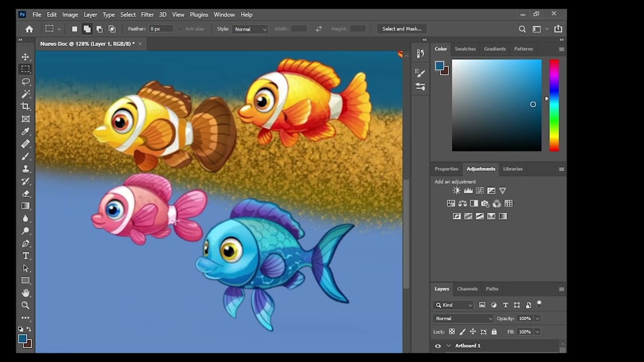Open the search icon in options bar
The width and height of the screenshot is (644, 362).
[x=522, y=29]
